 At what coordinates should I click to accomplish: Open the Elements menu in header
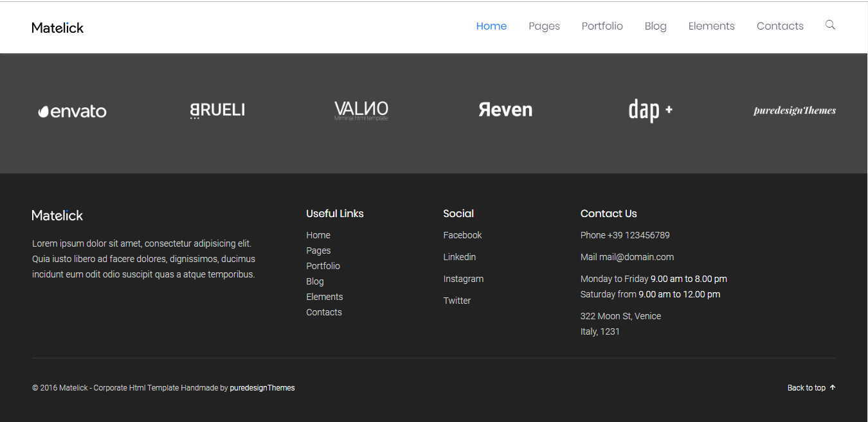711,26
